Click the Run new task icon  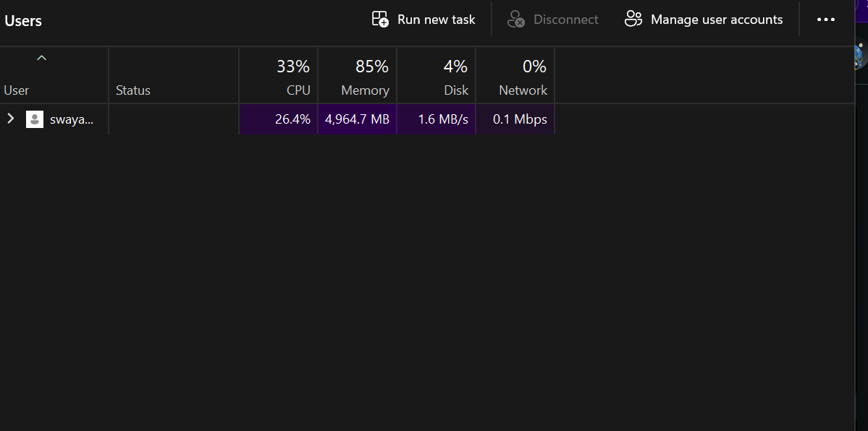coord(380,20)
